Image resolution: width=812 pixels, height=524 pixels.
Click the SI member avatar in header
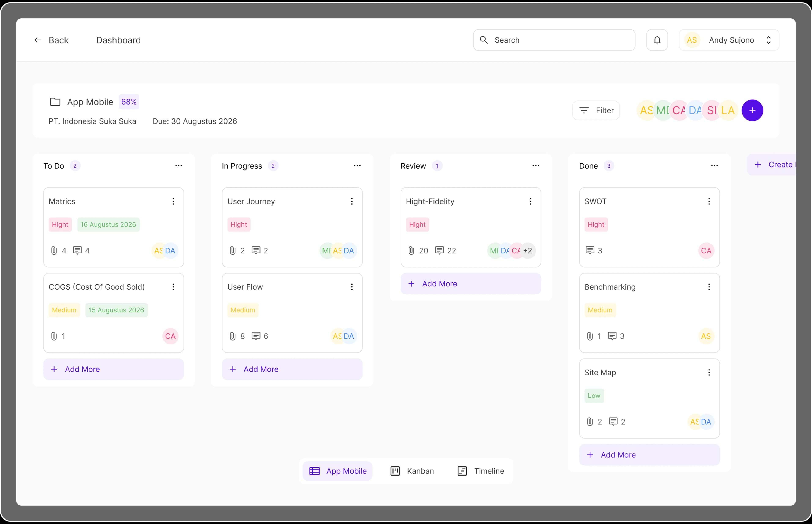(x=711, y=110)
